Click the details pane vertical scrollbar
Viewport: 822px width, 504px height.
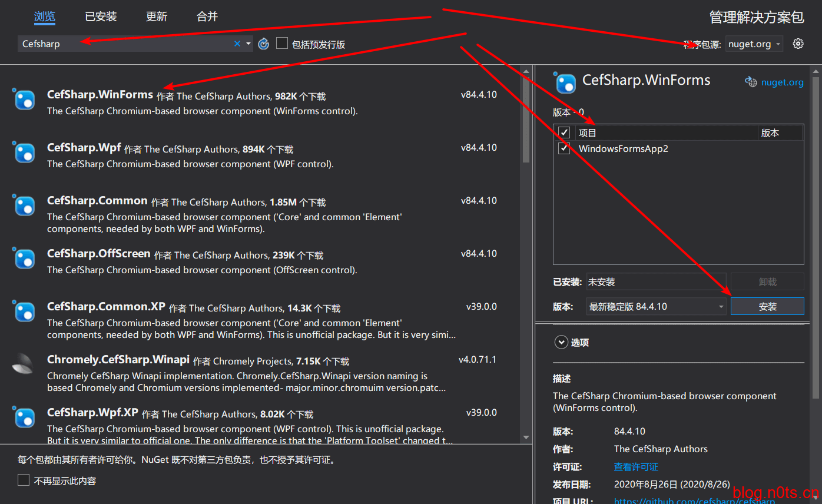(816, 237)
